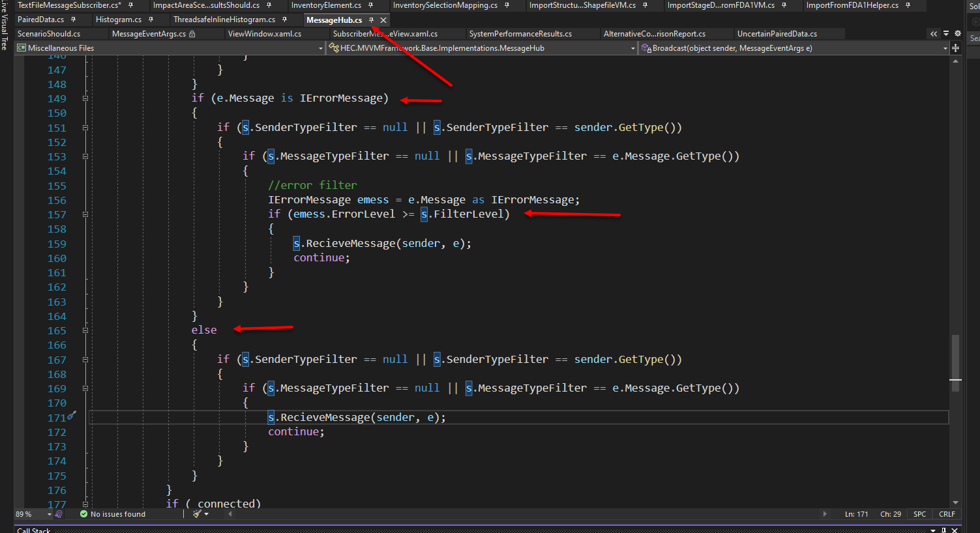Viewport: 980px width, 533px height.
Task: Run Code Cleanup with the broom icon
Action: tap(196, 514)
